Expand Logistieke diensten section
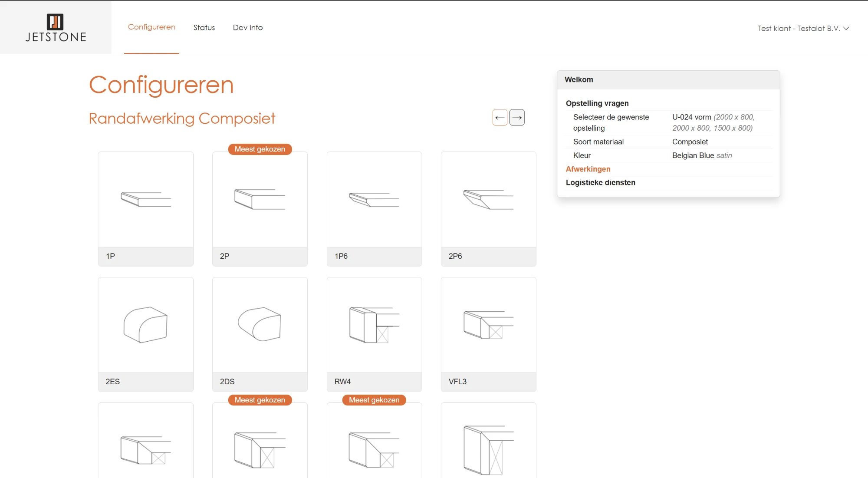Image resolution: width=868 pixels, height=478 pixels. [x=601, y=182]
